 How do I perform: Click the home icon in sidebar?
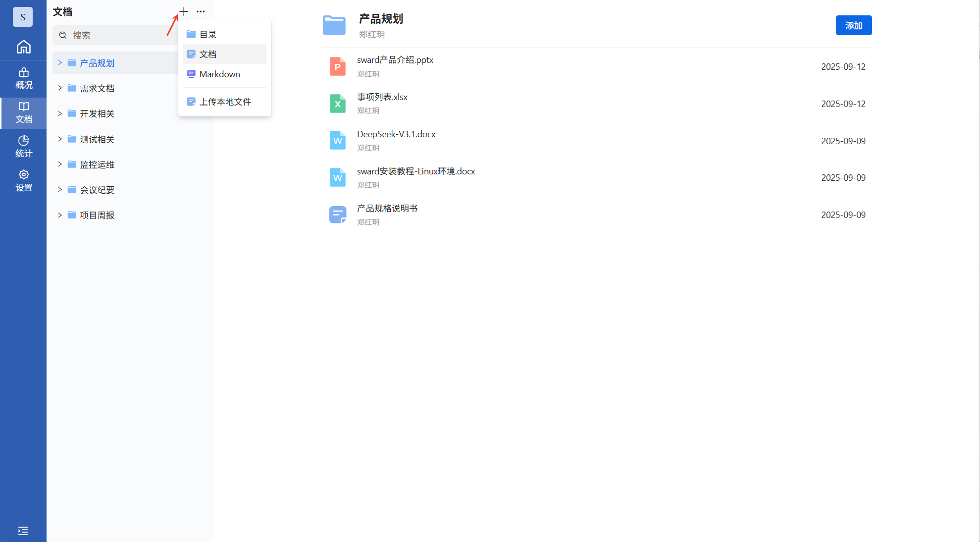pyautogui.click(x=23, y=47)
